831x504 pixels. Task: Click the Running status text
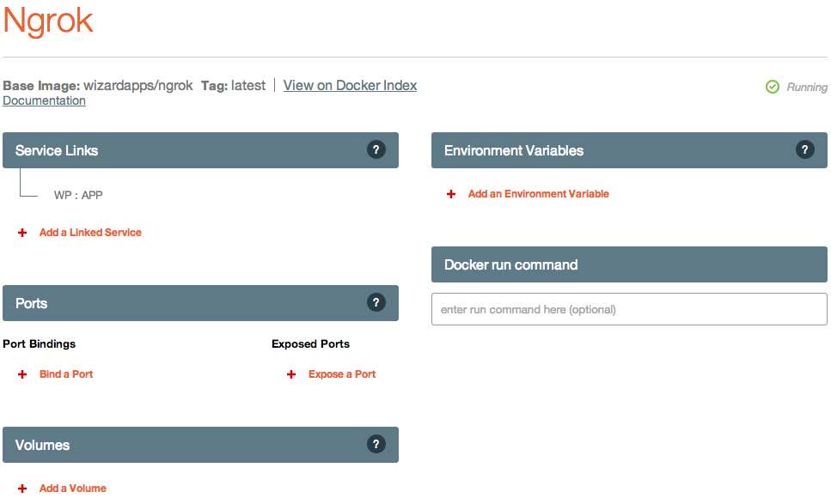tap(807, 87)
